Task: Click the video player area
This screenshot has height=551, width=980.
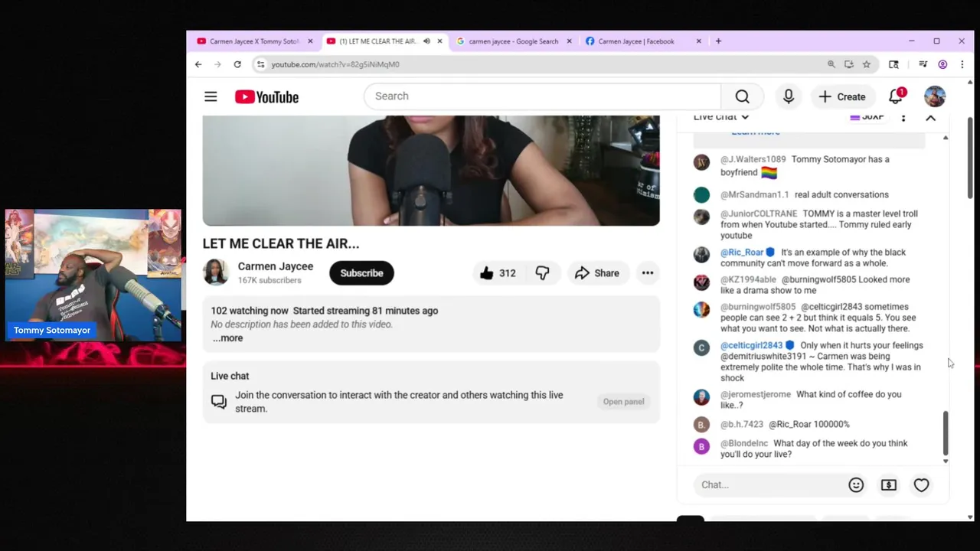Action: coord(431,170)
